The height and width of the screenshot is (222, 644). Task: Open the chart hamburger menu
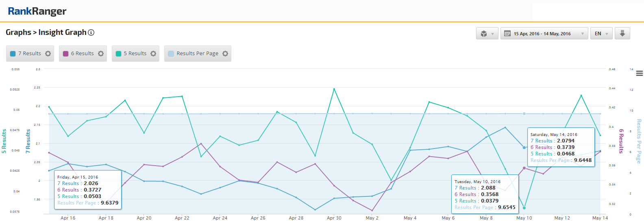pos(639,73)
